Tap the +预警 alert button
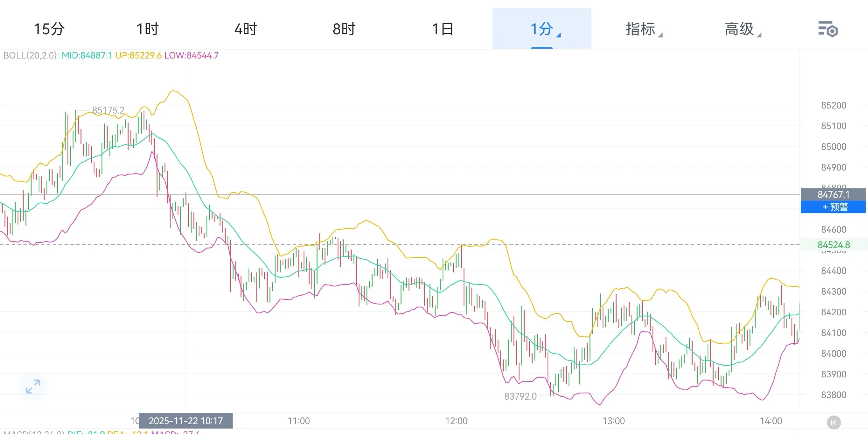 pyautogui.click(x=833, y=207)
